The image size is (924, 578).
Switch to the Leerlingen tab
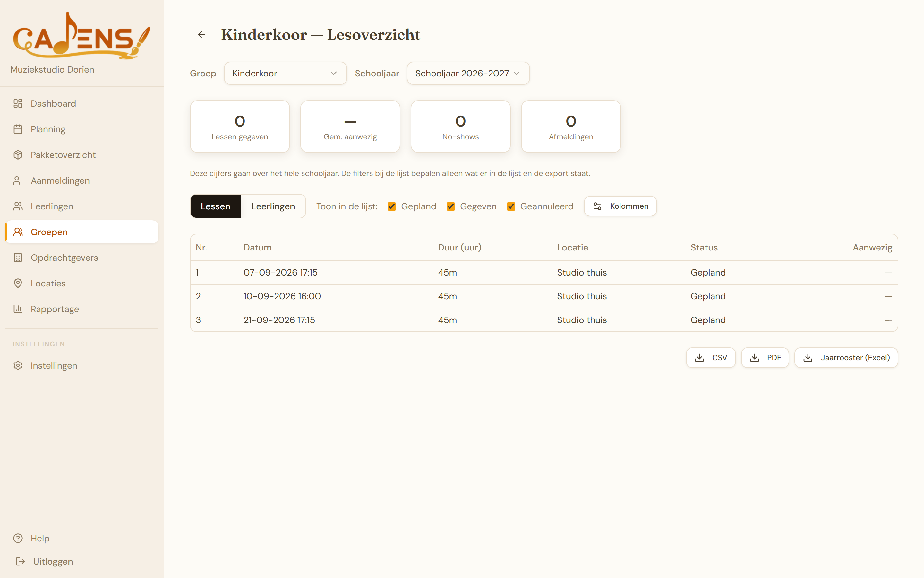coord(273,206)
